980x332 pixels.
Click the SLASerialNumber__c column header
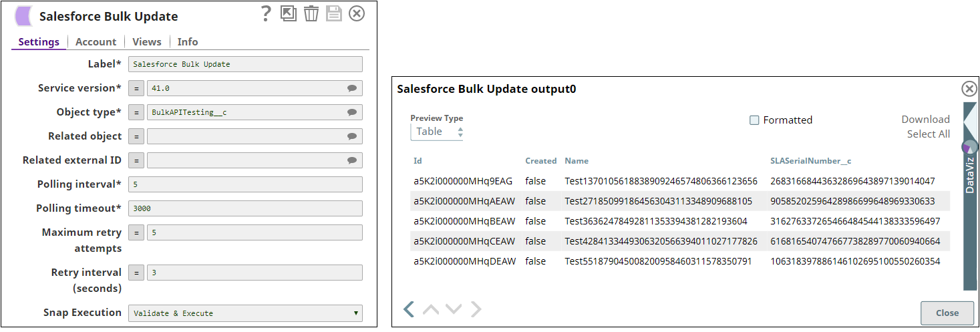pos(810,161)
